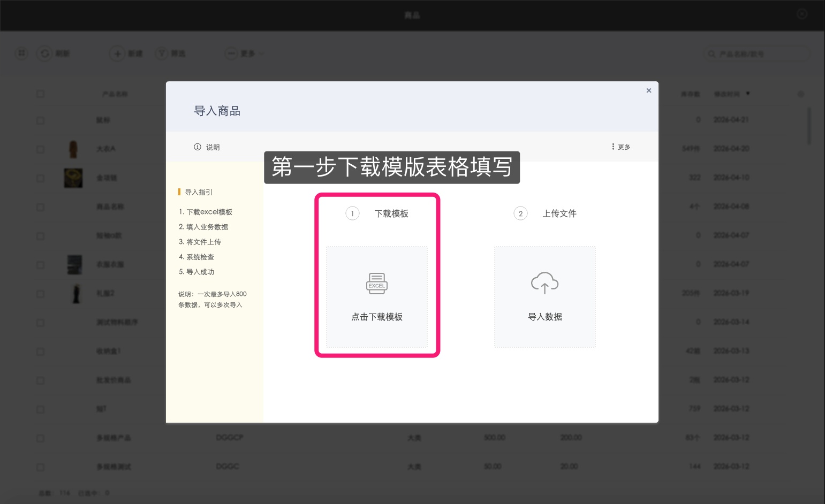Click the background table's vertical scrollbar
Viewport: 825px width, 504px height.
pyautogui.click(x=809, y=126)
